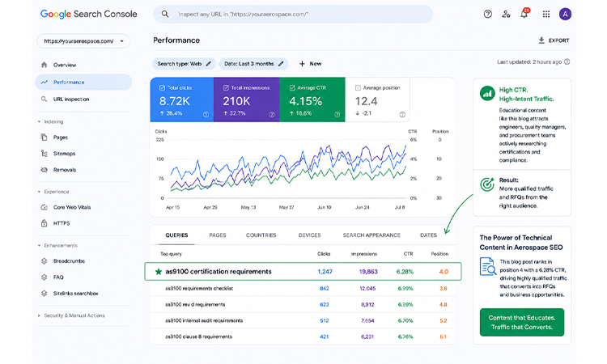Open the Google apps grid icon
Viewport: 607px width, 364px height.
tap(546, 15)
